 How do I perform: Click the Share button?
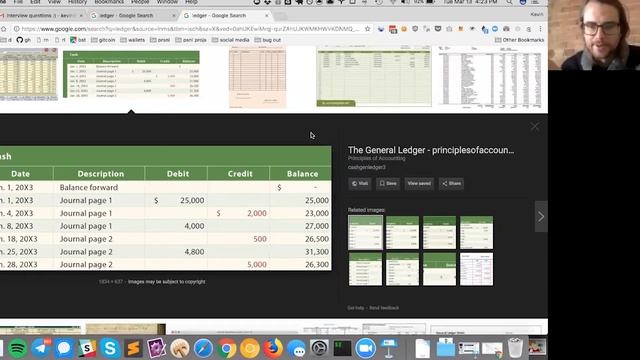451,183
